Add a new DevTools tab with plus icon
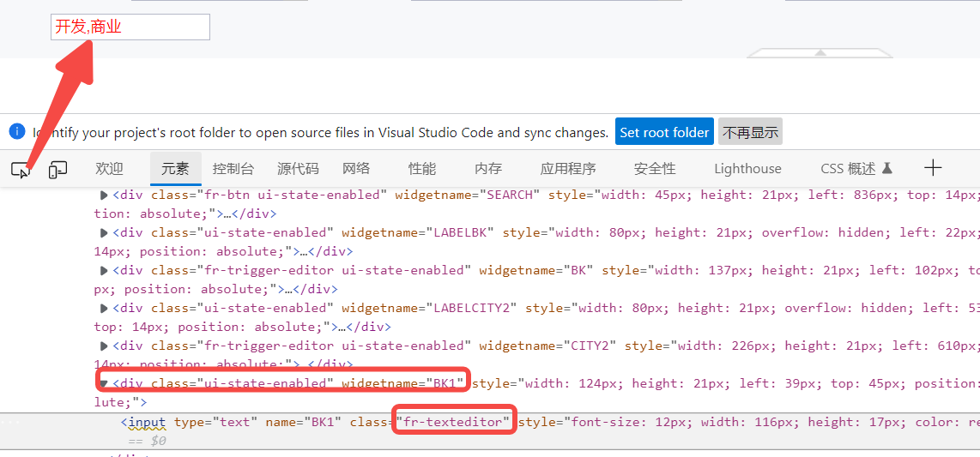Image resolution: width=980 pixels, height=457 pixels. (x=933, y=168)
